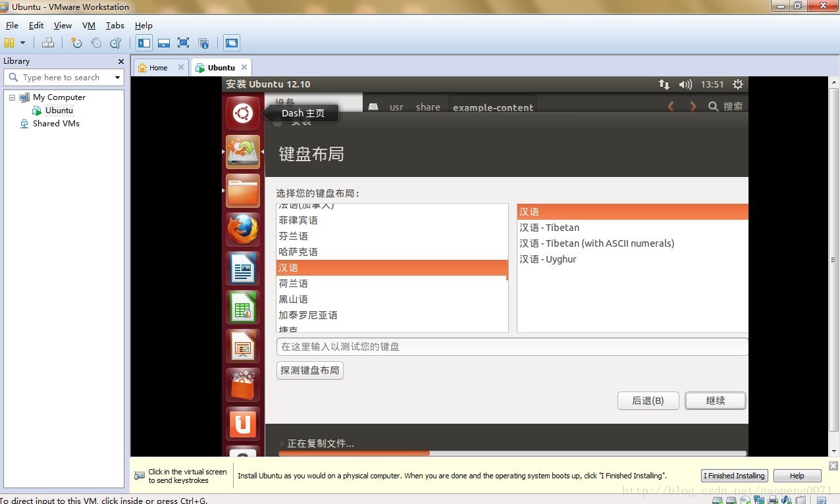The width and height of the screenshot is (840, 504).
Task: Open the View menu
Action: click(x=63, y=26)
